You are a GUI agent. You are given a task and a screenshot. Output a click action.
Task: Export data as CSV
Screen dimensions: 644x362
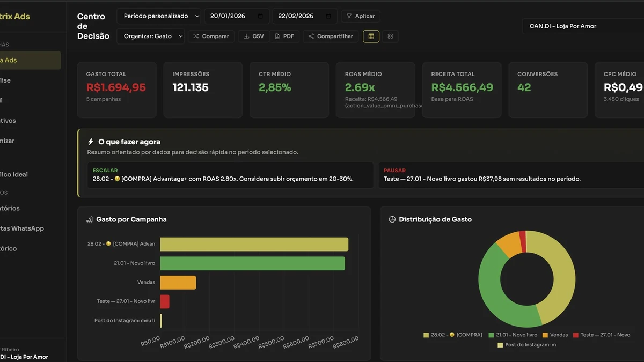tap(253, 36)
